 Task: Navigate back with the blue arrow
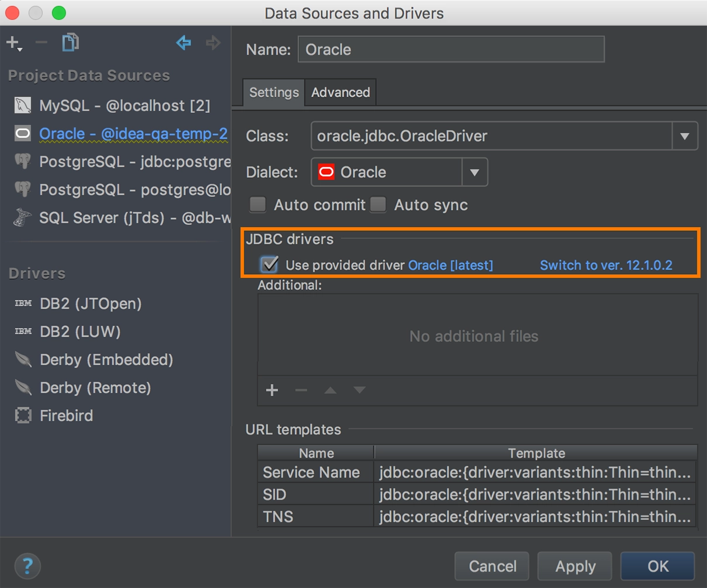click(x=183, y=42)
